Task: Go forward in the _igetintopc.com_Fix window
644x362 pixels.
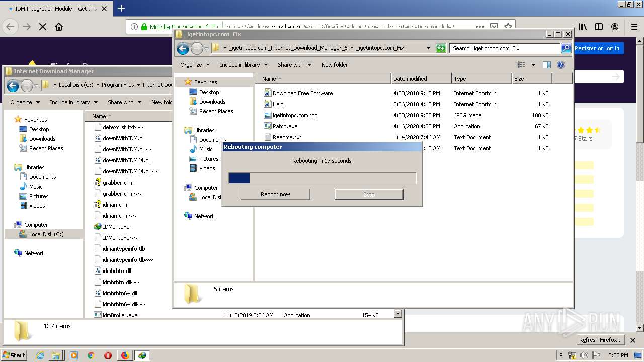Action: [197, 48]
